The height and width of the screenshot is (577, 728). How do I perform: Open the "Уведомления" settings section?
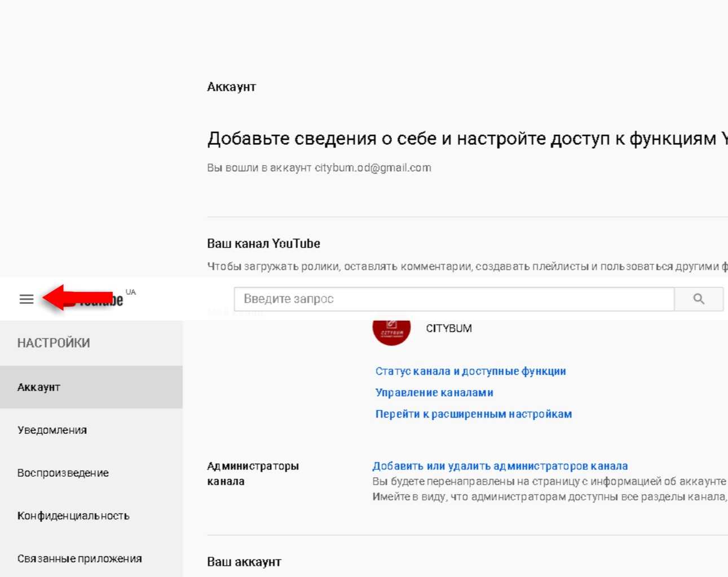click(52, 430)
